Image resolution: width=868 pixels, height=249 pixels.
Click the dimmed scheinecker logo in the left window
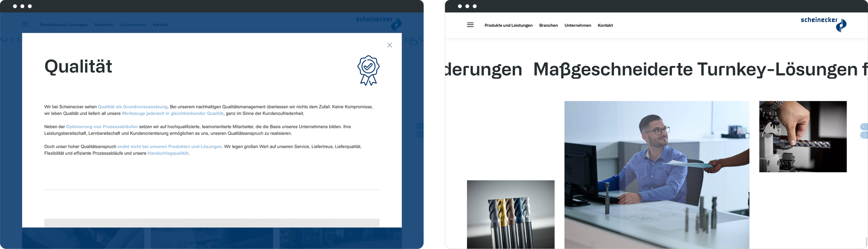pos(379,24)
